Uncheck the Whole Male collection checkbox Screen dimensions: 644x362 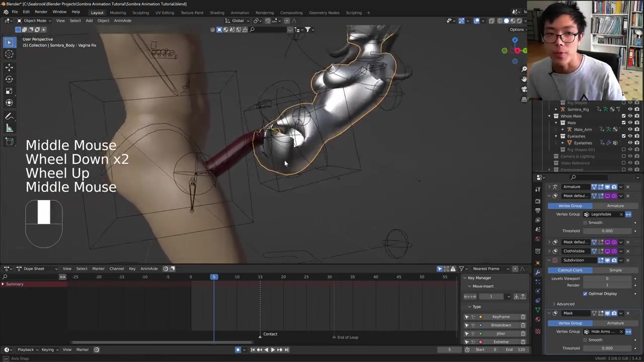coord(623,116)
